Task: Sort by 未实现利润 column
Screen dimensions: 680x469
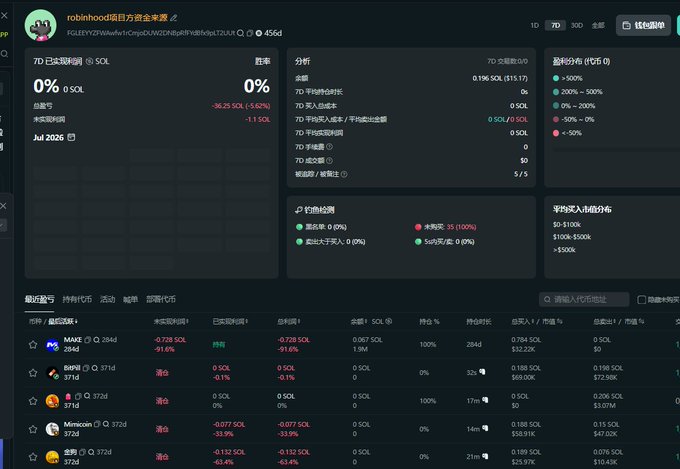Action: point(171,321)
